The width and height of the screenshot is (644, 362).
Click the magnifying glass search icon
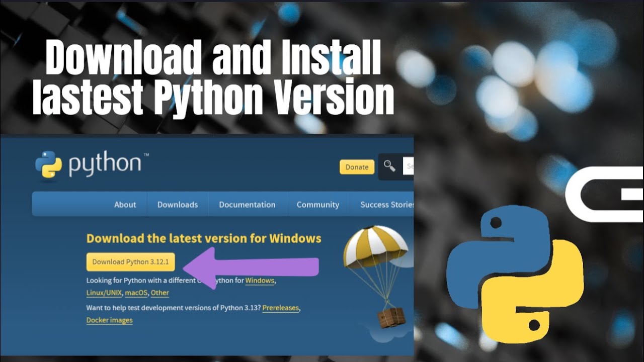389,166
